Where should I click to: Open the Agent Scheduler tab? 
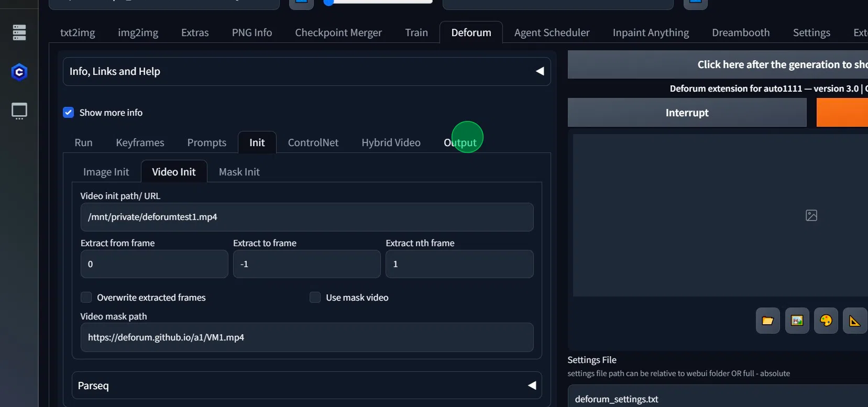coord(552,32)
